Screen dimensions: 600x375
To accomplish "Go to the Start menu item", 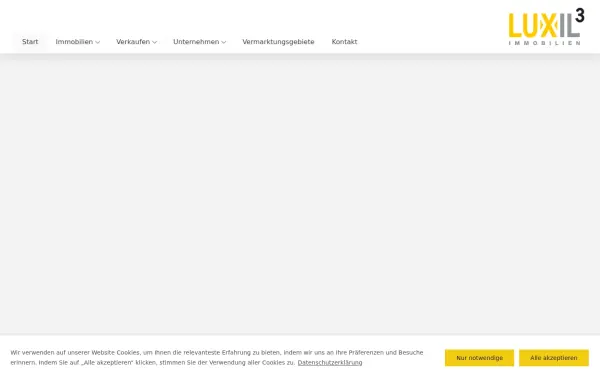I will 30,42.
